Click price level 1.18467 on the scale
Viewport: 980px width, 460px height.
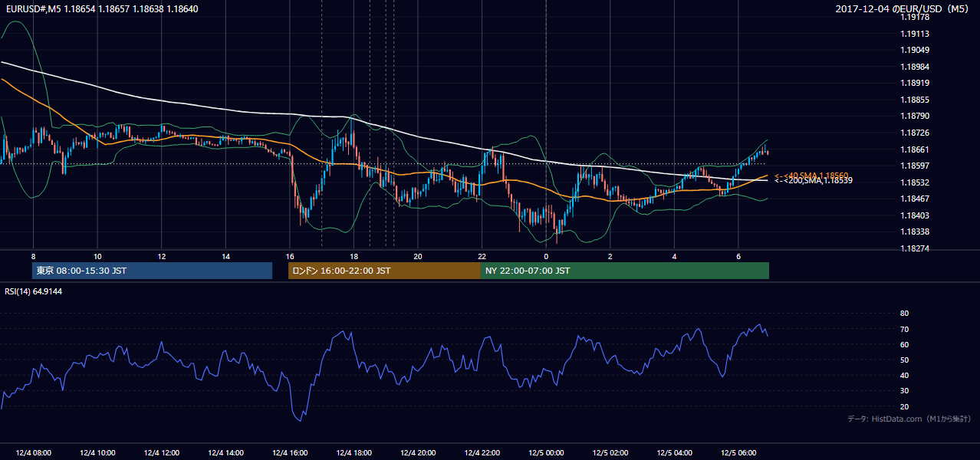pos(914,199)
